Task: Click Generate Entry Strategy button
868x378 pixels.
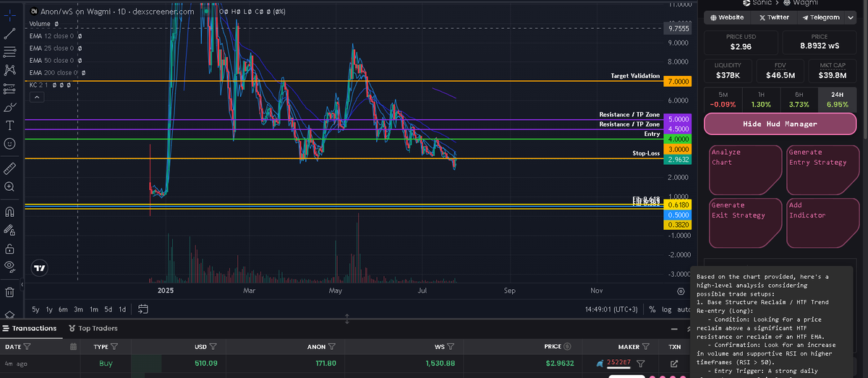Action: (x=822, y=170)
